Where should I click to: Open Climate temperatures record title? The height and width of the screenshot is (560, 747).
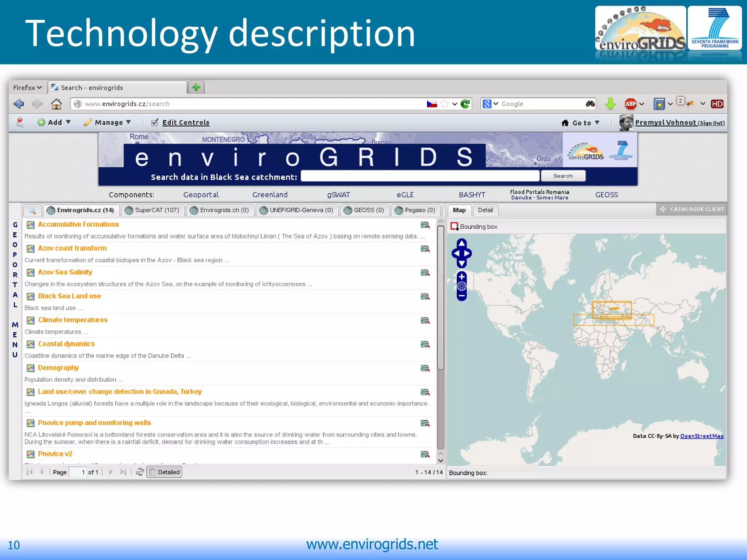click(x=73, y=320)
